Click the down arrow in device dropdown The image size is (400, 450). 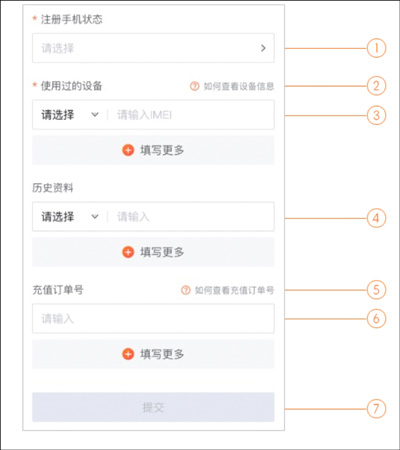[x=95, y=115]
